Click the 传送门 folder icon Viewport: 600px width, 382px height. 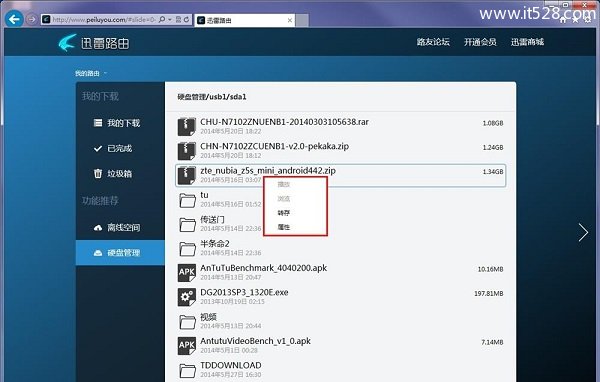point(188,224)
